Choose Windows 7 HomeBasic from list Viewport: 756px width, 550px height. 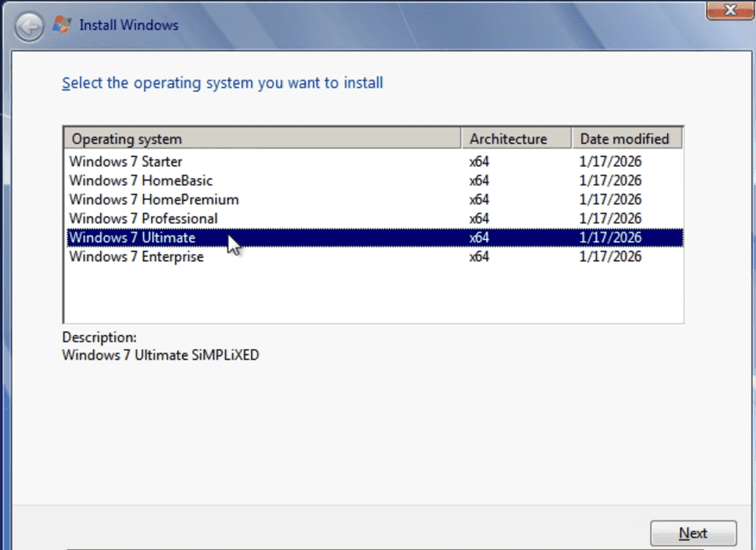coord(141,181)
